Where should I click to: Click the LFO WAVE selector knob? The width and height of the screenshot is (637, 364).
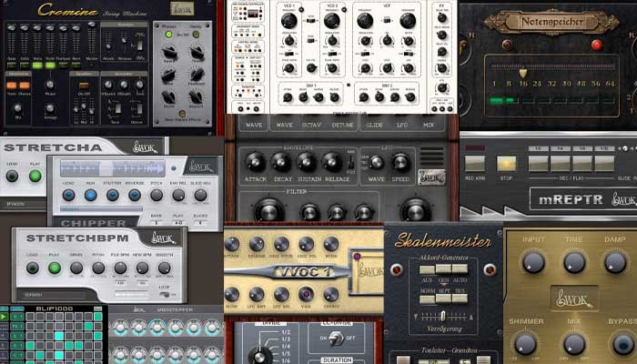[x=377, y=163]
